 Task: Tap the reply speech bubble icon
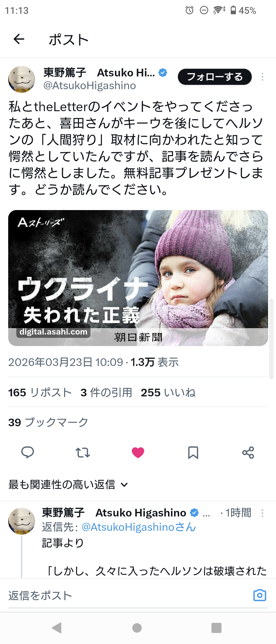[28, 452]
